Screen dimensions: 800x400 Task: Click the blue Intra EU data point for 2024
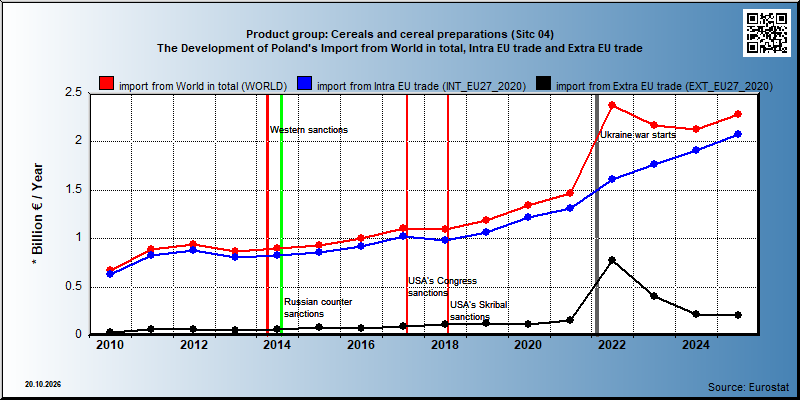click(696, 150)
